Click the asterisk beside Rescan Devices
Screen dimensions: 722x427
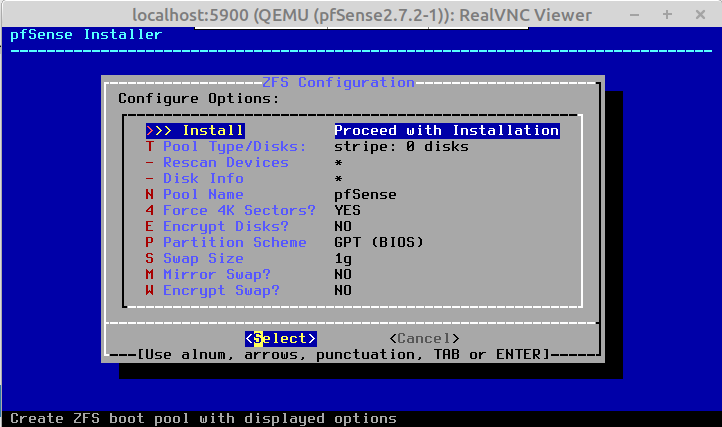338,163
